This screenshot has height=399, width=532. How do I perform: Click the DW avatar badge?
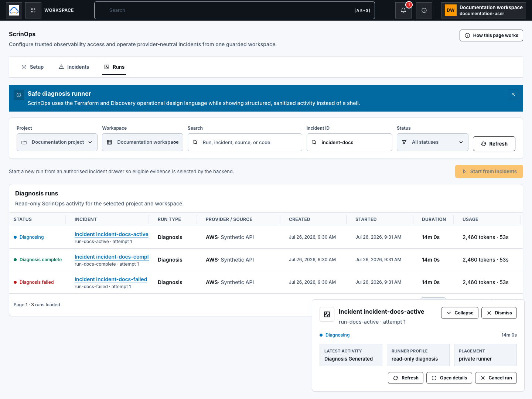click(451, 10)
